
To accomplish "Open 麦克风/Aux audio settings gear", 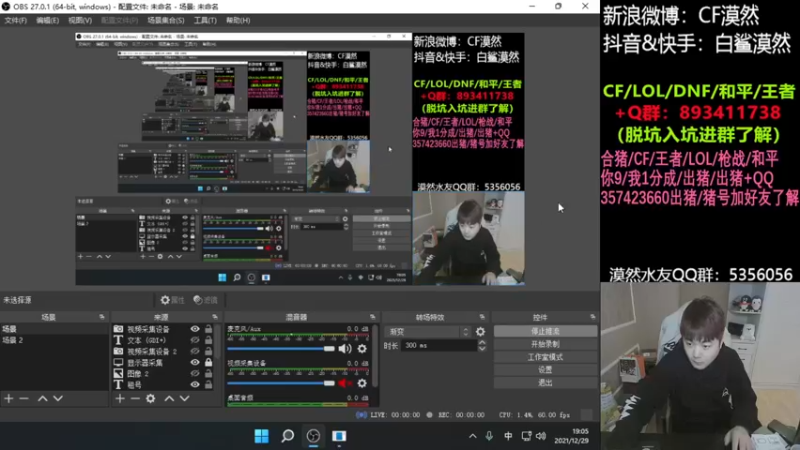I will tap(362, 349).
